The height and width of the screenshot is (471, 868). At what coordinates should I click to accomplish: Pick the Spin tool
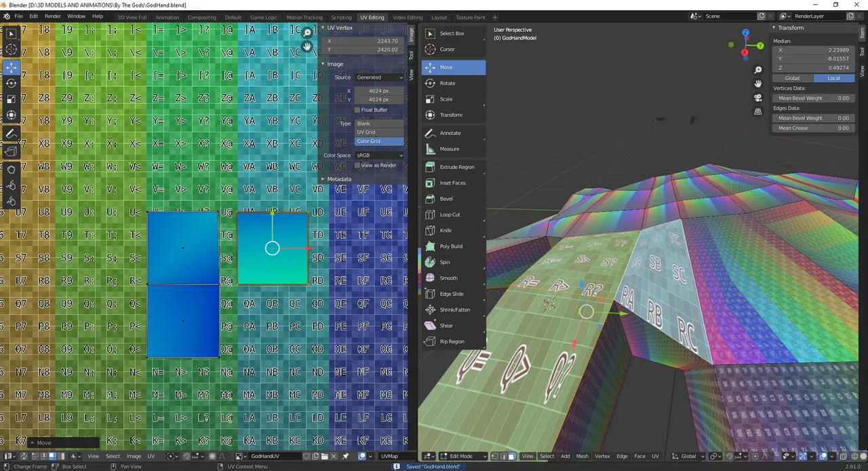453,262
